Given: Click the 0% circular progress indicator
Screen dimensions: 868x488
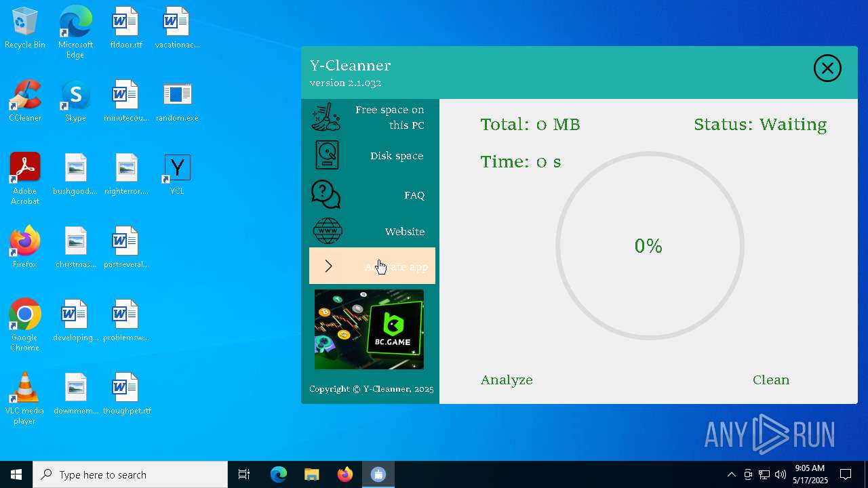Looking at the screenshot, I should (649, 245).
